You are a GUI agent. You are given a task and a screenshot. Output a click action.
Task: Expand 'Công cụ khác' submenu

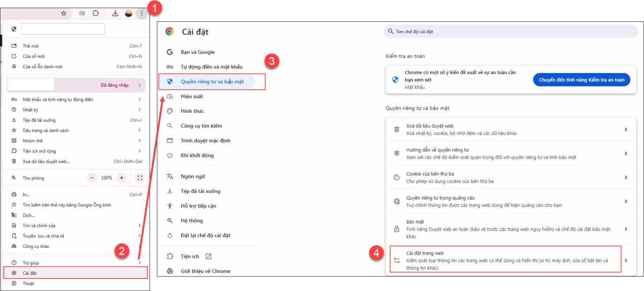[76, 246]
